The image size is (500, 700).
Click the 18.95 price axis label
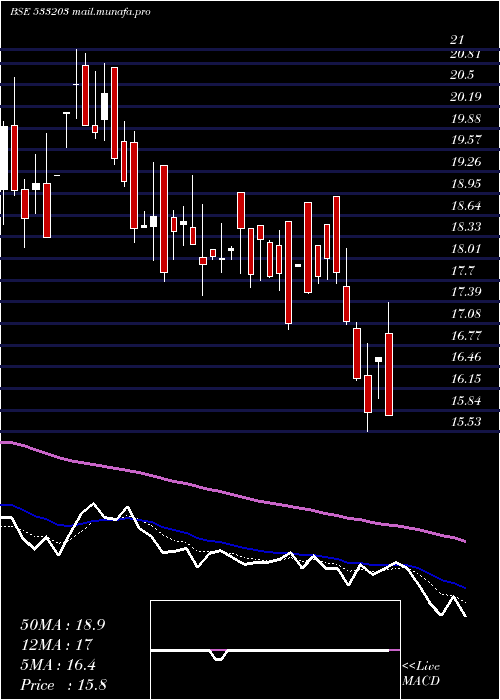(465, 183)
